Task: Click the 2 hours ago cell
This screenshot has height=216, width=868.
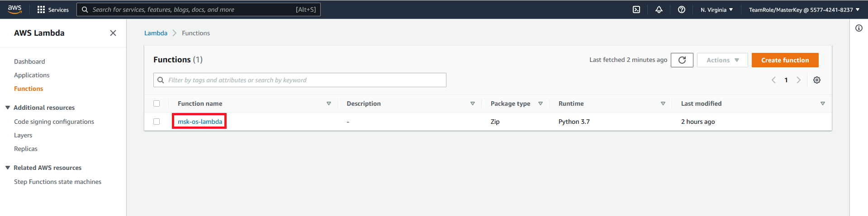Action: point(698,122)
